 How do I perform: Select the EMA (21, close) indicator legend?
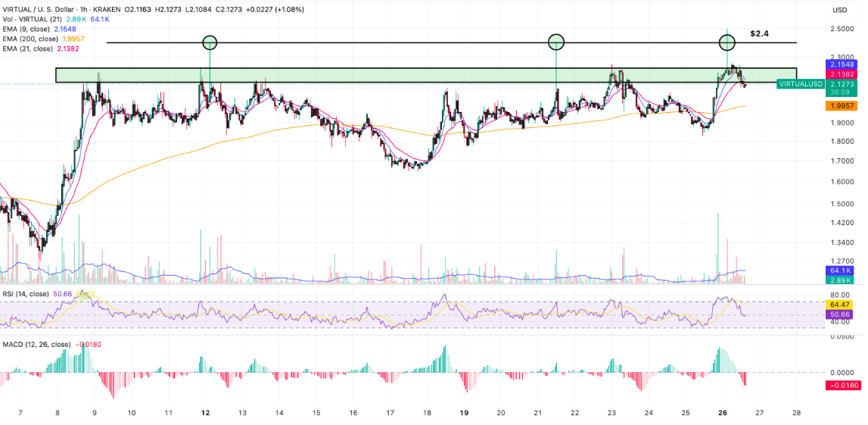[x=28, y=48]
